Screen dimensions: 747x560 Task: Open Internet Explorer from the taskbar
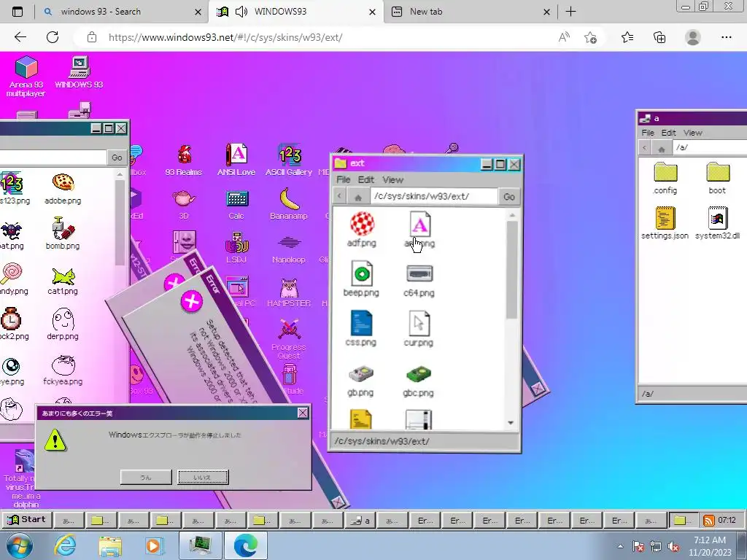pyautogui.click(x=64, y=545)
